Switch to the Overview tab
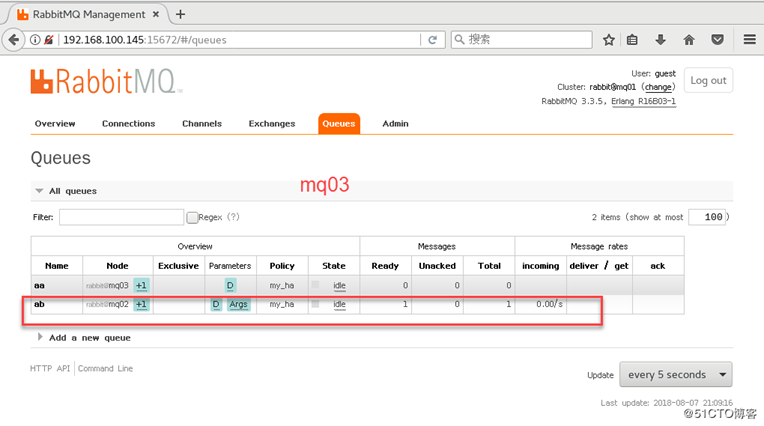The width and height of the screenshot is (764, 426). (55, 124)
